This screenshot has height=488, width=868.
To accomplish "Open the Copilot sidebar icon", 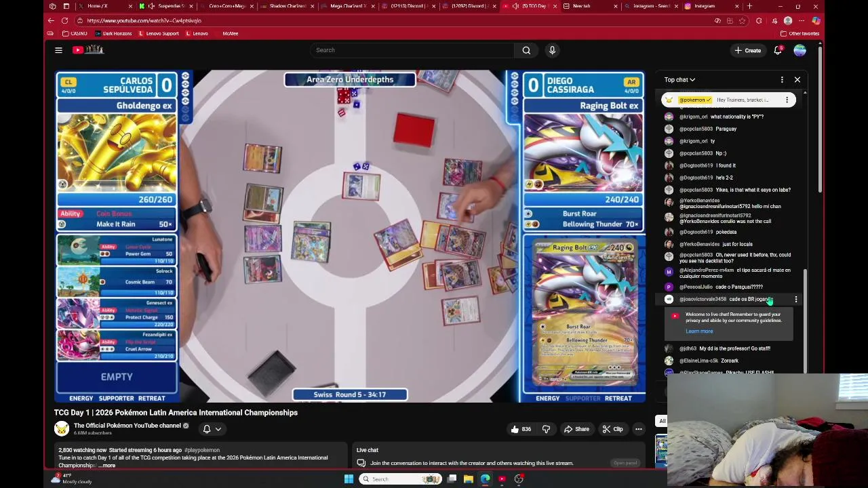I will tap(816, 20).
